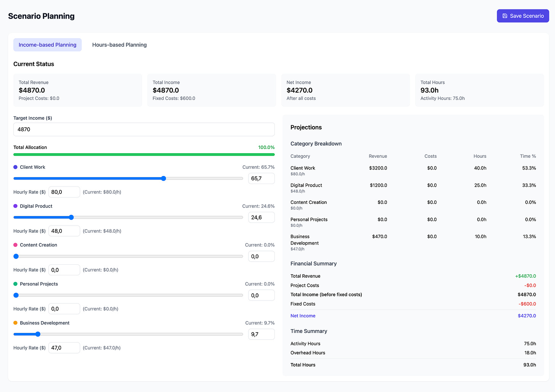The image size is (555, 392).
Task: Click the save disk icon on Save Scenario button
Action: click(505, 16)
